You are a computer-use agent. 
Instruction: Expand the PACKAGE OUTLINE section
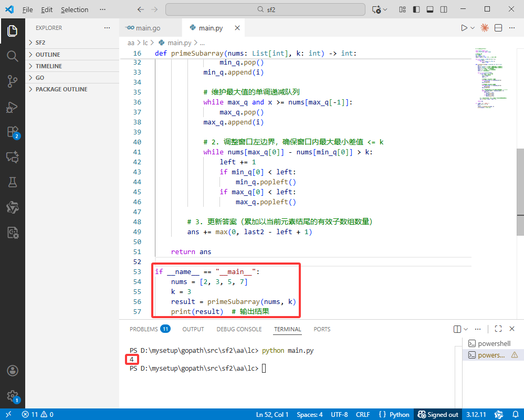(x=72, y=89)
